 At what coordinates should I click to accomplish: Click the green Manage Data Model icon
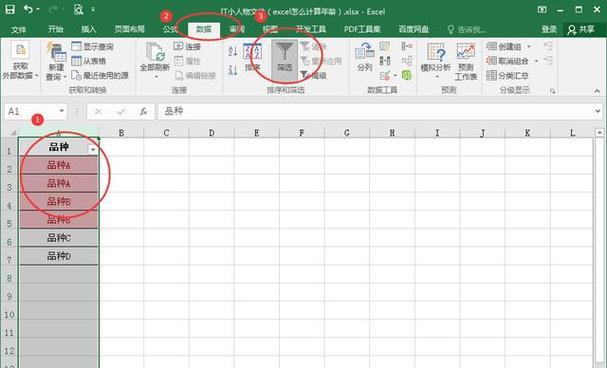coord(406,75)
